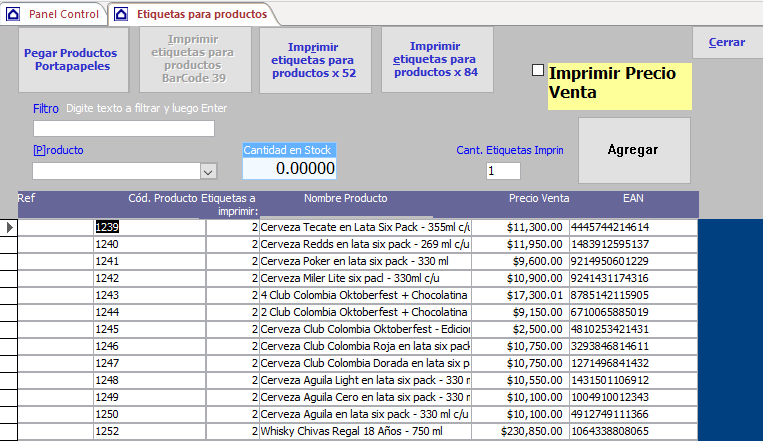Focus the Filtro text field

[124, 129]
